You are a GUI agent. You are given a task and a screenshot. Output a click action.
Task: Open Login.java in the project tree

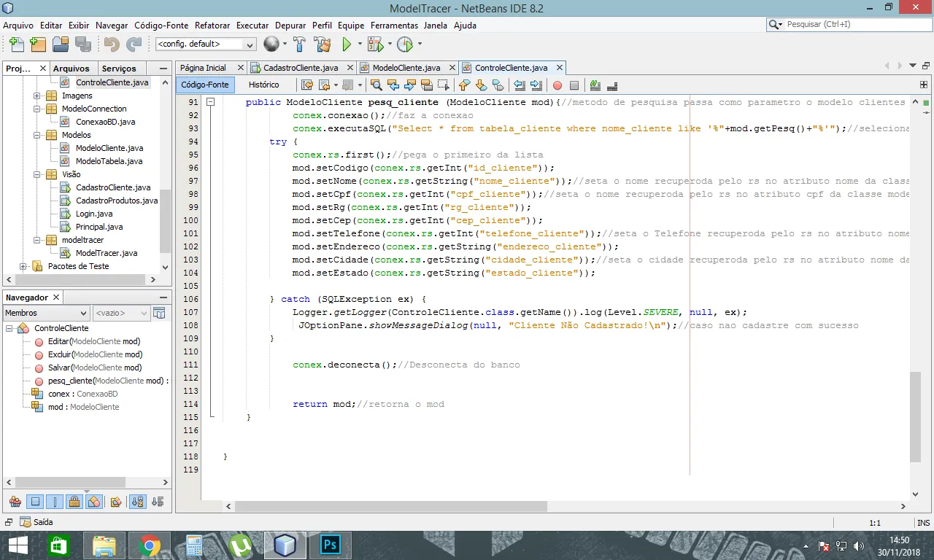point(94,214)
